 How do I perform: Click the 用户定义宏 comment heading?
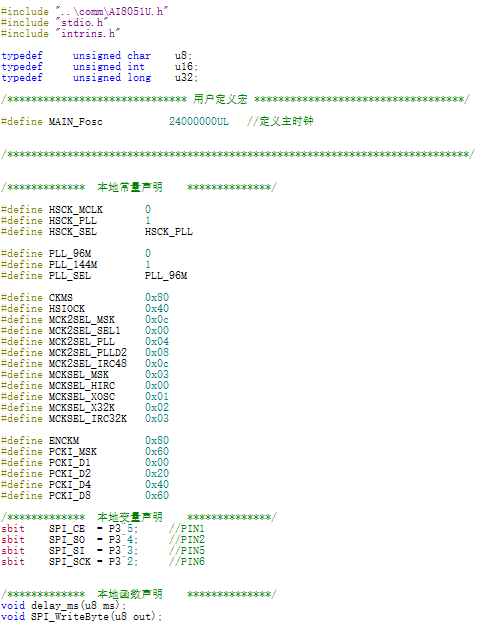click(x=220, y=99)
